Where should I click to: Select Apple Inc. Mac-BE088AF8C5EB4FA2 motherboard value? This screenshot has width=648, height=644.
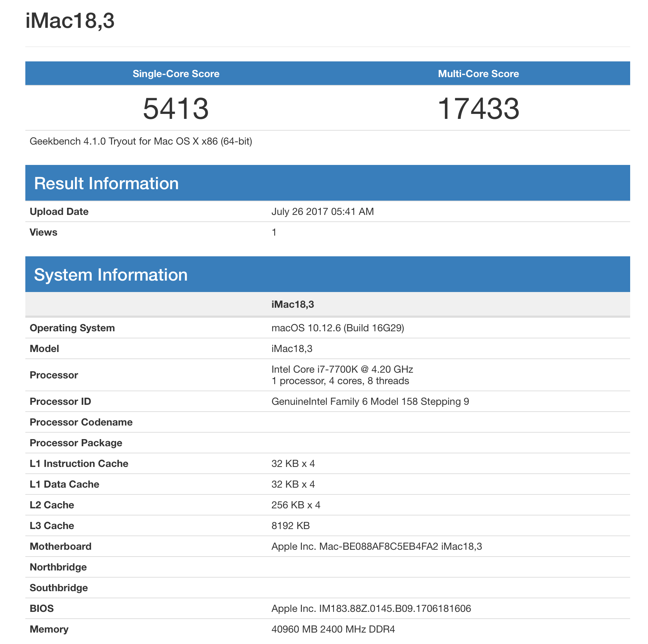point(377,546)
